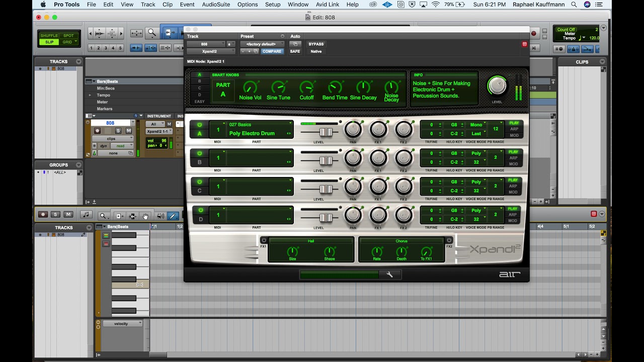Toggle the plug-in BYPASS button
Screen dimensions: 644x362
tap(316, 44)
